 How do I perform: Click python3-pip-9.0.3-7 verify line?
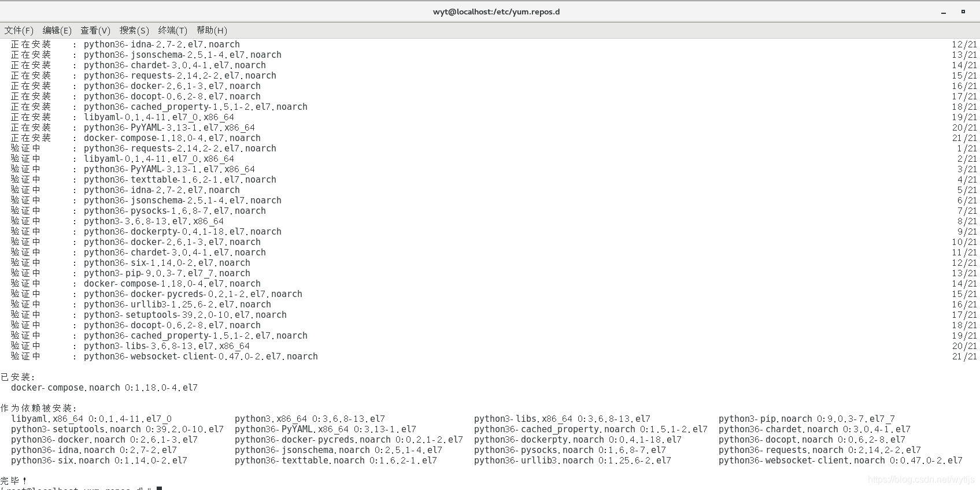494,273
